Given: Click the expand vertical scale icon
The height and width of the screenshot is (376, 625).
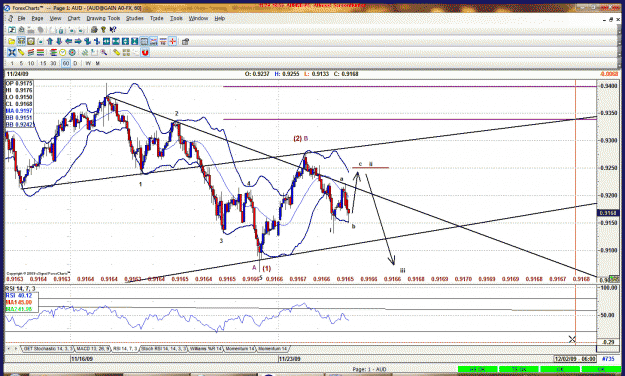Looking at the screenshot, I should tap(125, 41).
